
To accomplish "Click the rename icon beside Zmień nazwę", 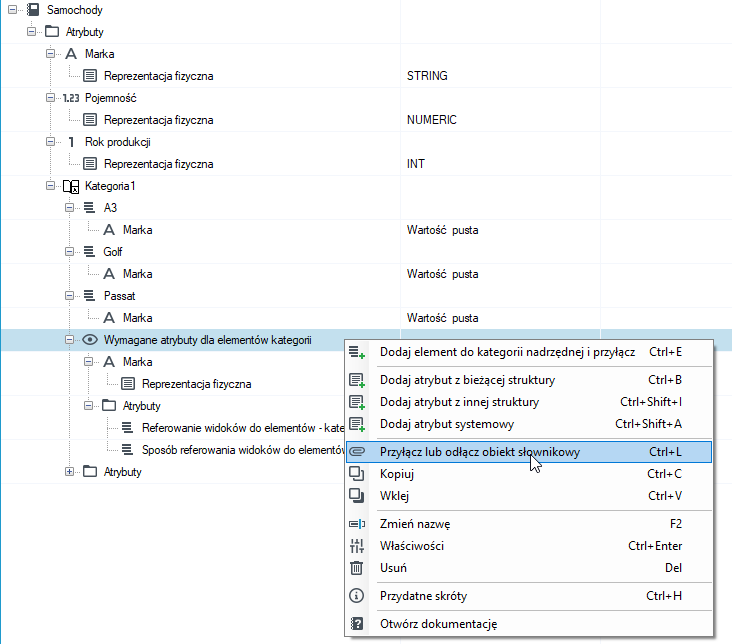I will [357, 524].
